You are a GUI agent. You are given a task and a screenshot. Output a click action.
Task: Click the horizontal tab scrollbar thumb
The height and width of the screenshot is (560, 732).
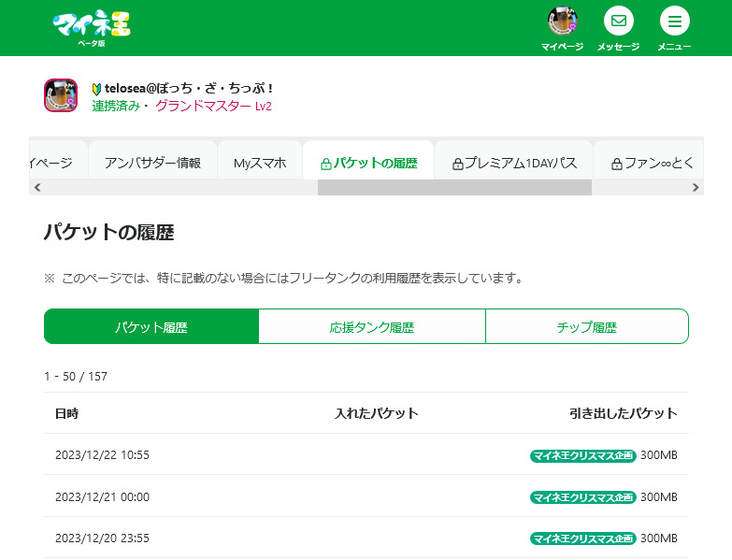[454, 187]
